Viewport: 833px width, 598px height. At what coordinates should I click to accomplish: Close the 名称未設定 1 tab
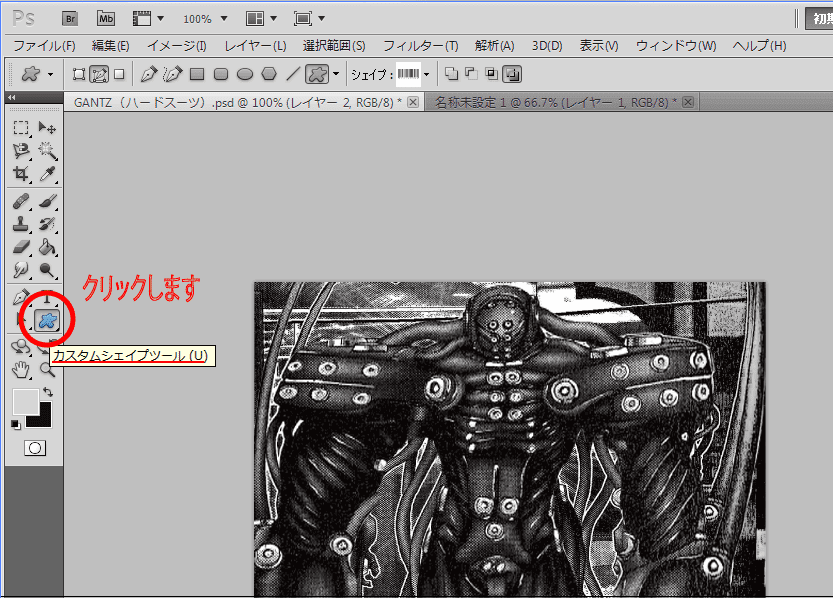(x=688, y=102)
